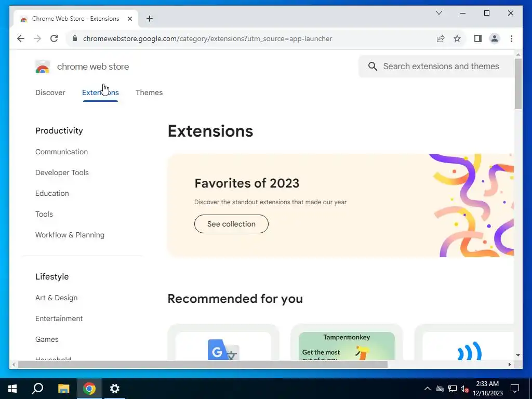This screenshot has width=532, height=399.
Task: Bookmark this page with the star icon
Action: tap(457, 38)
